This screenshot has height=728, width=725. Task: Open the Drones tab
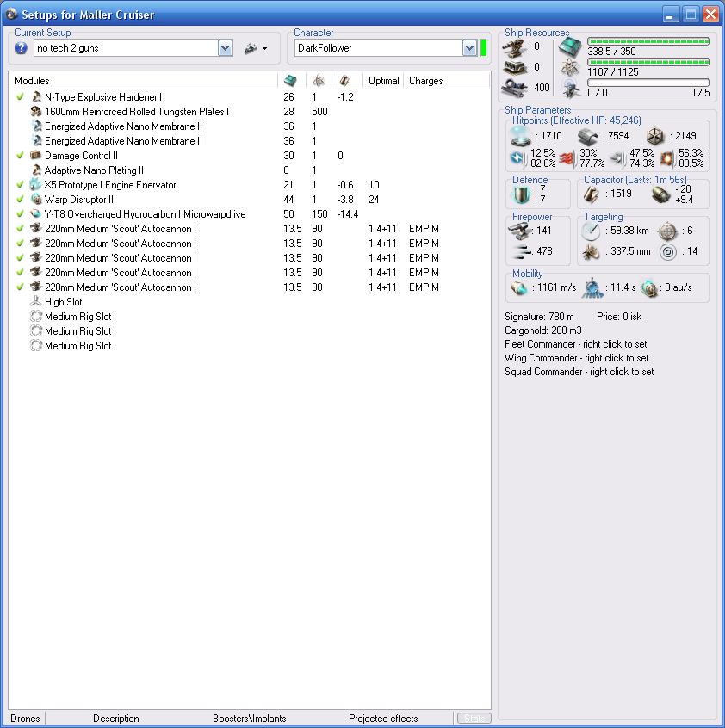click(x=25, y=719)
